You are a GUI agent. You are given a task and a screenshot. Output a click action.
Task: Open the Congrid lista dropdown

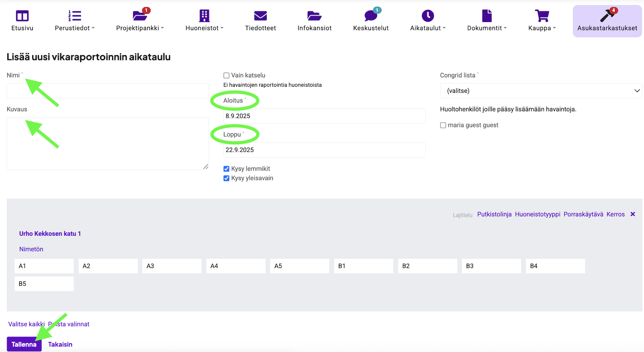point(541,91)
